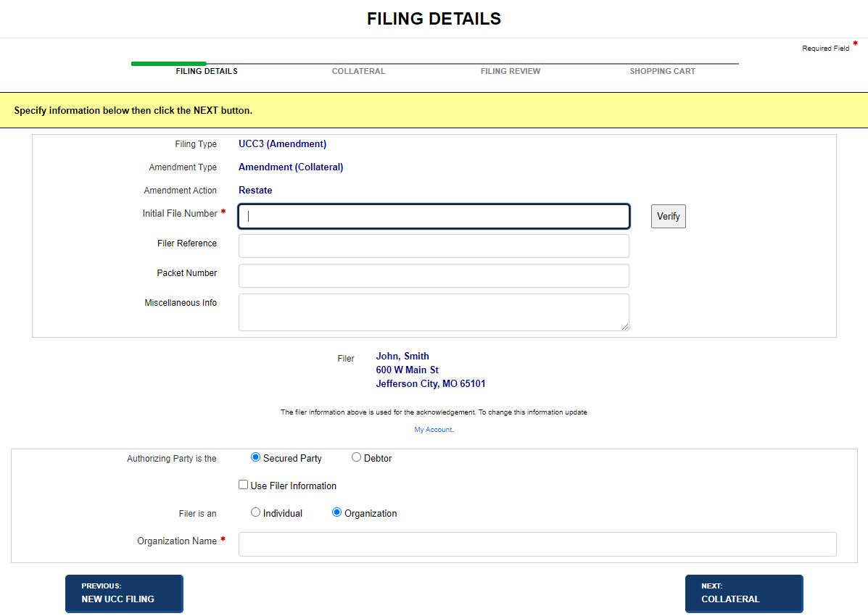Click the green progress bar indicator
The image size is (868, 616).
coord(168,64)
